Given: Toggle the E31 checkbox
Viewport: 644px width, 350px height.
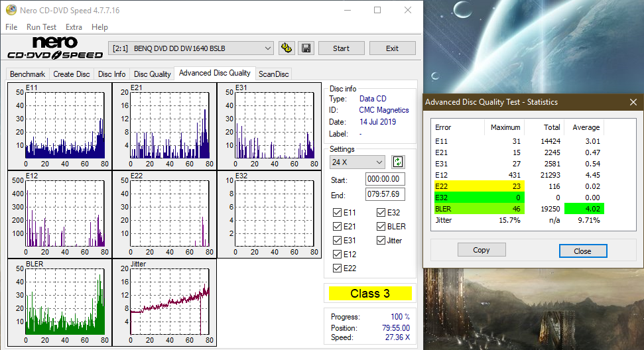Looking at the screenshot, I should coord(337,241).
